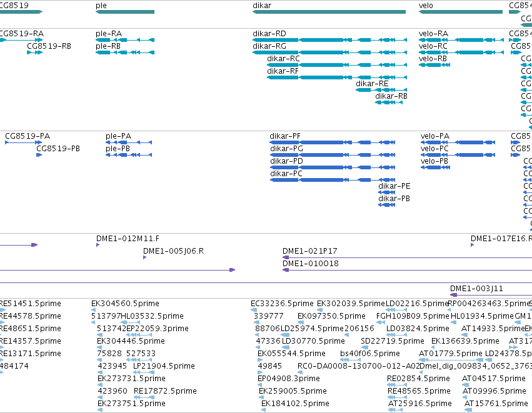Click the CG8519-PA protein label
The image size is (532, 413).
28,136
